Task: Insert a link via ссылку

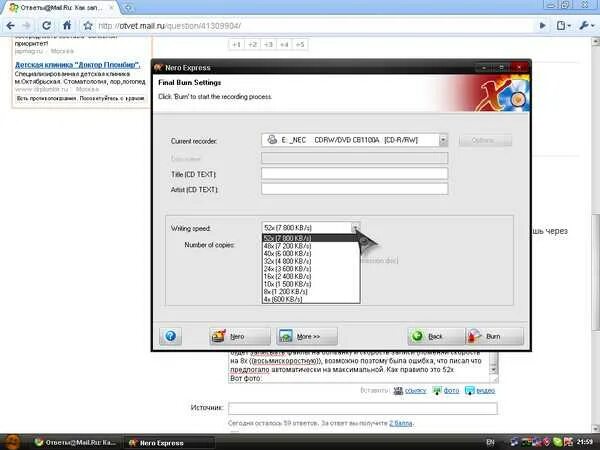Action: point(416,391)
